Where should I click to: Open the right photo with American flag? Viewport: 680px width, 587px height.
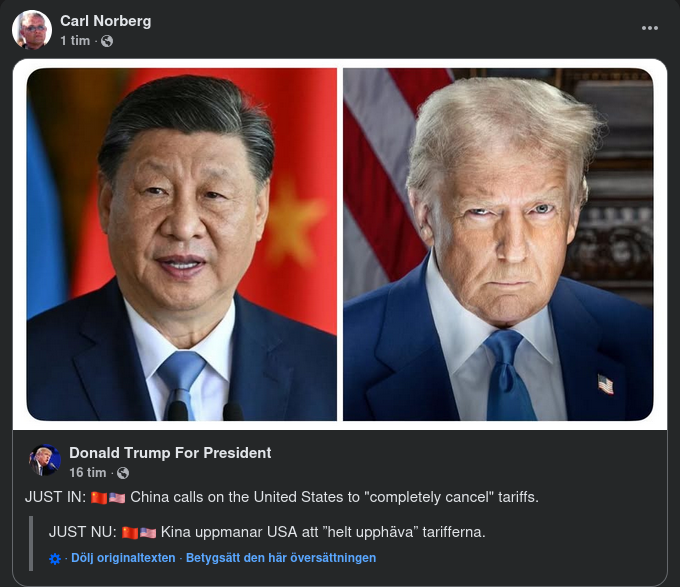pyautogui.click(x=498, y=244)
